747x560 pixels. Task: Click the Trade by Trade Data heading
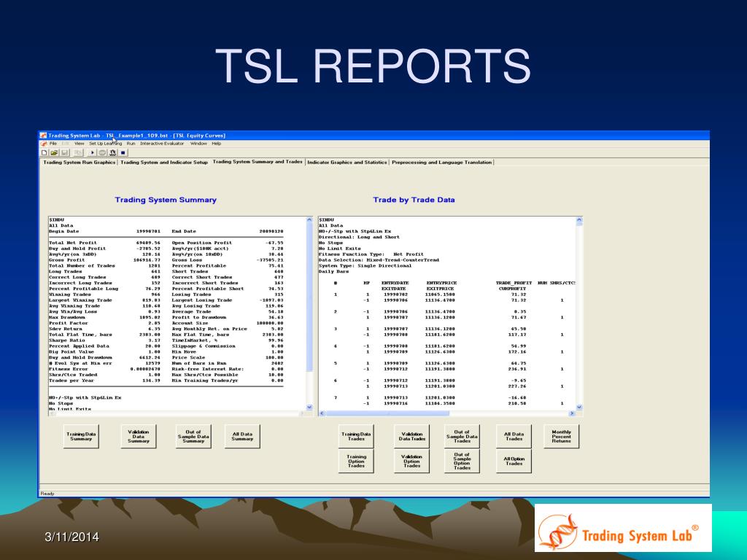[414, 200]
